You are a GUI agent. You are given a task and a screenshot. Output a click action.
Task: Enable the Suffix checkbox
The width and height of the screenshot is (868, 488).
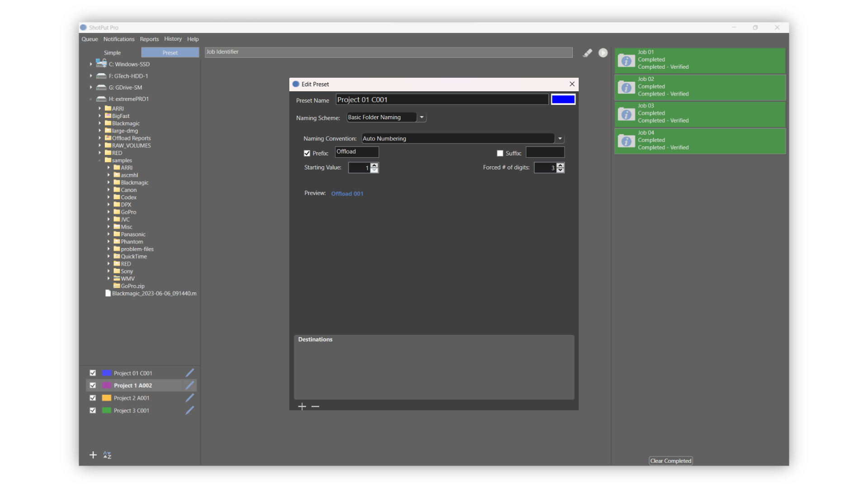click(x=500, y=154)
